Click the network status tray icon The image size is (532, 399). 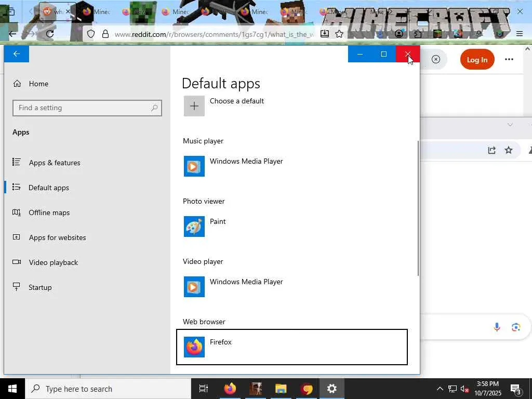tap(453, 389)
